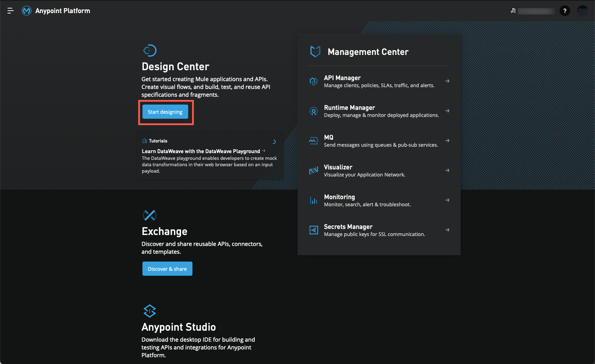Screen dimensions: 595x364
Task: Click 'Manage clients, policies, SLAs, traffic, and alerts.'
Action: click(x=379, y=85)
